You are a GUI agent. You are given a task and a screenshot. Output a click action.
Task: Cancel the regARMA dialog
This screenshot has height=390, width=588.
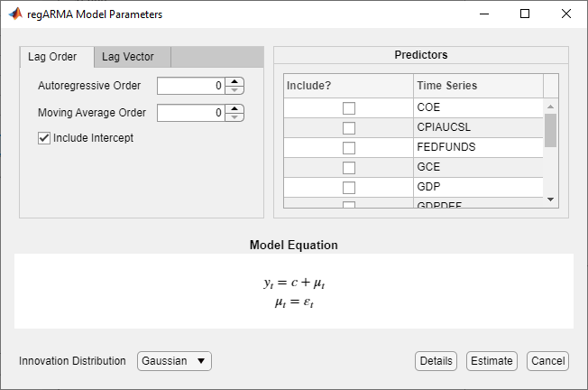tap(547, 361)
